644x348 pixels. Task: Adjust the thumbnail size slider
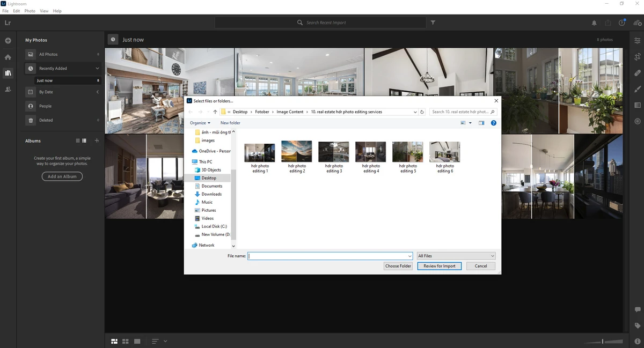tap(603, 341)
